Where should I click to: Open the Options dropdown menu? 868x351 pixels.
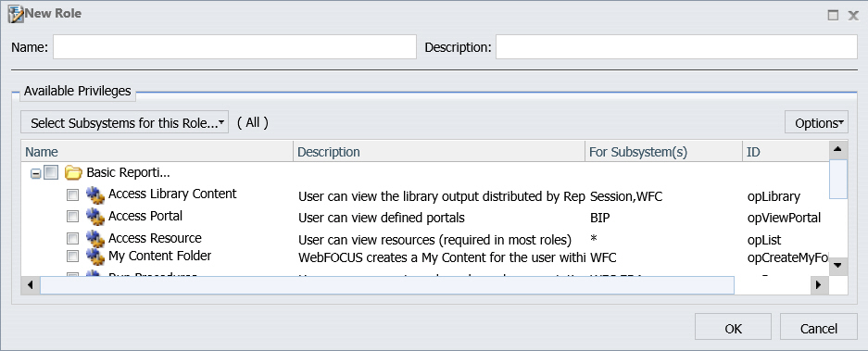[x=816, y=123]
